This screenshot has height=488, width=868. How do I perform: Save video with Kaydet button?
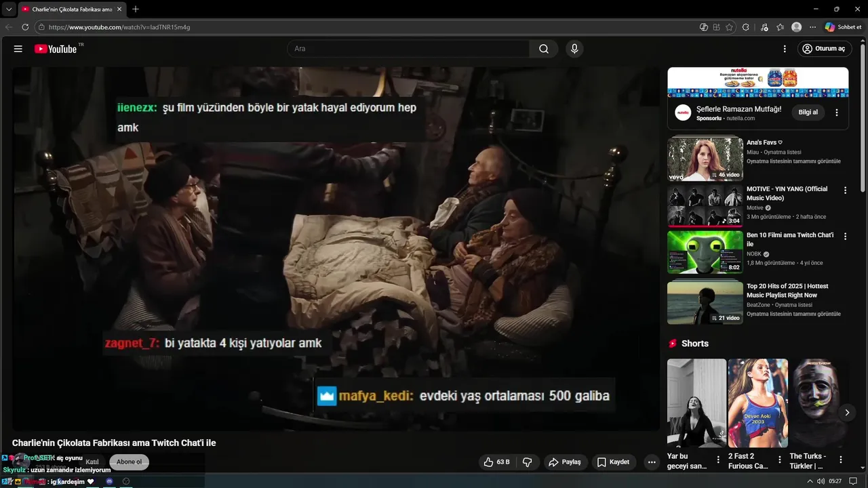coord(614,462)
